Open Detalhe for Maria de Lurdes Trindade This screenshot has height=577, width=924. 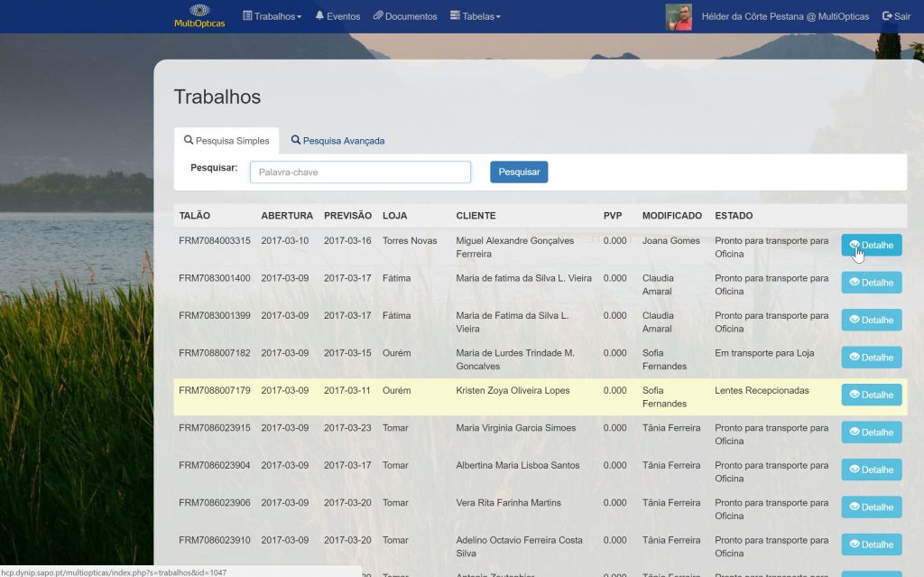click(x=871, y=358)
